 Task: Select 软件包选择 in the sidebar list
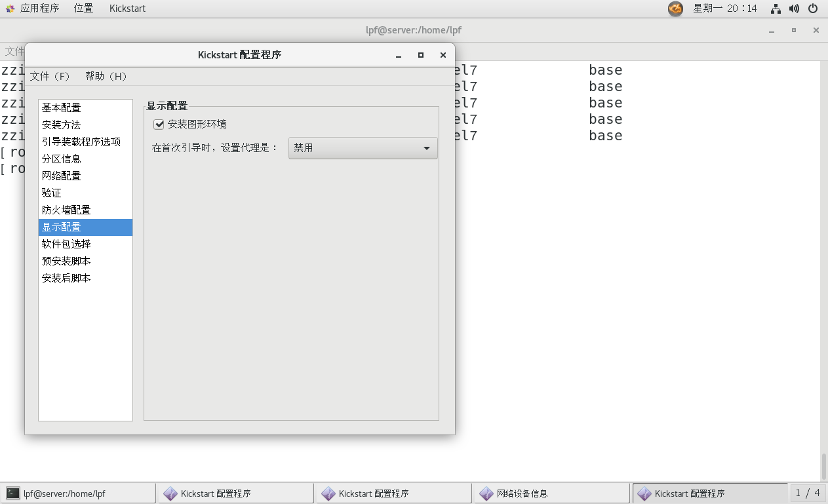(x=85, y=244)
